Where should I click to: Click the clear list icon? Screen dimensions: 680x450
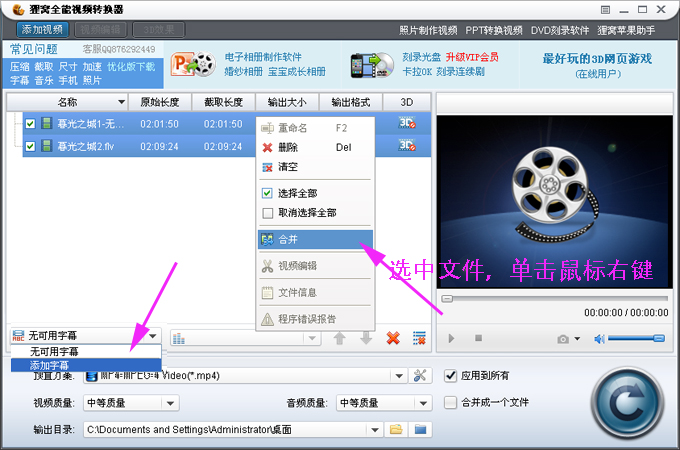point(419,338)
